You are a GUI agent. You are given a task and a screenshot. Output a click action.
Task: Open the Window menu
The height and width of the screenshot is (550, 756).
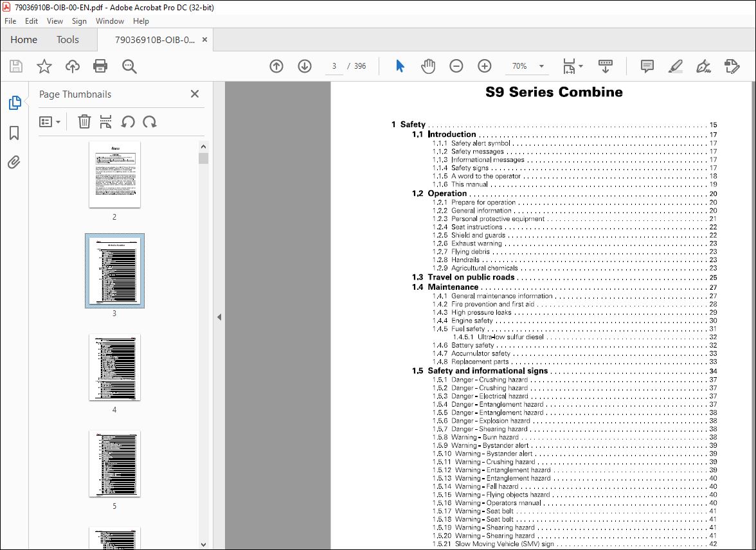[x=109, y=21]
